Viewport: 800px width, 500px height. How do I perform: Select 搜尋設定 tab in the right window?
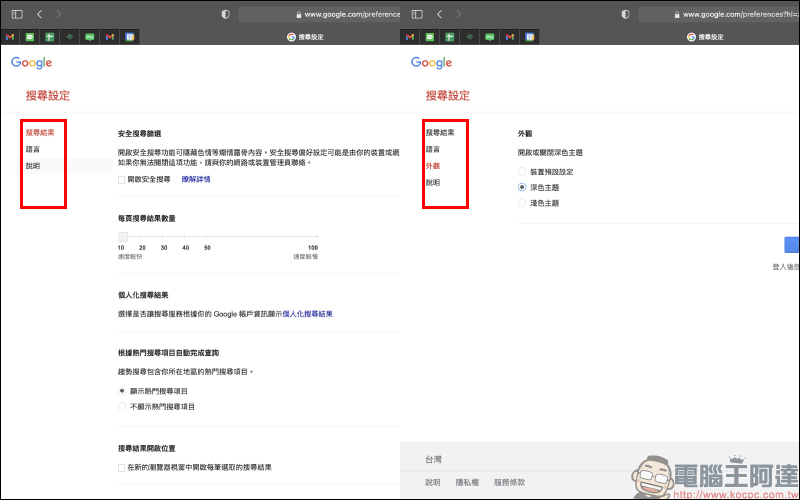point(705,37)
